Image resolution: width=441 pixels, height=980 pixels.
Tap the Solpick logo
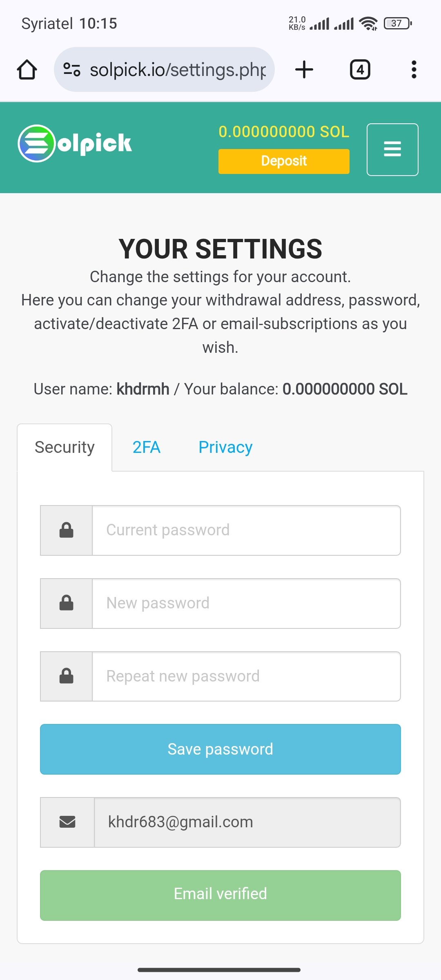(75, 143)
